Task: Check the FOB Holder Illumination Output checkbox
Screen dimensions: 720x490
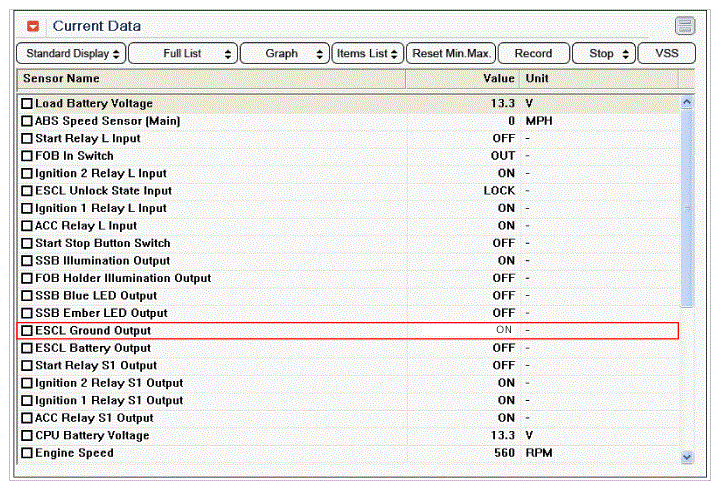Action: [27, 278]
